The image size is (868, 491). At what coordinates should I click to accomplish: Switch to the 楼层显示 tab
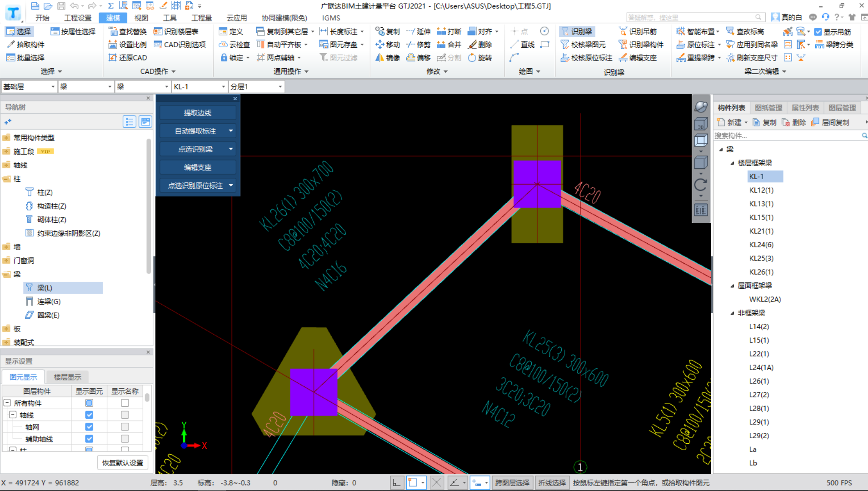pos(67,377)
